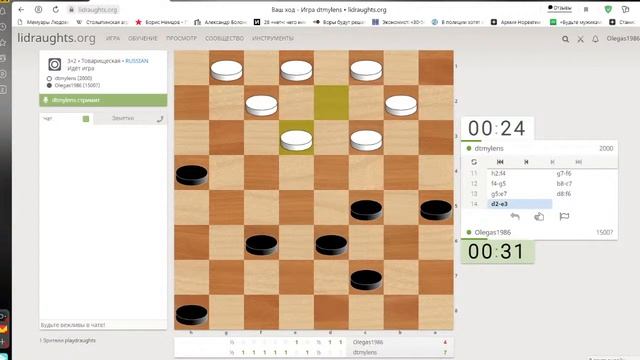The height and width of the screenshot is (360, 640).
Task: Open the Отзывы feedback button
Action: pos(560,8)
